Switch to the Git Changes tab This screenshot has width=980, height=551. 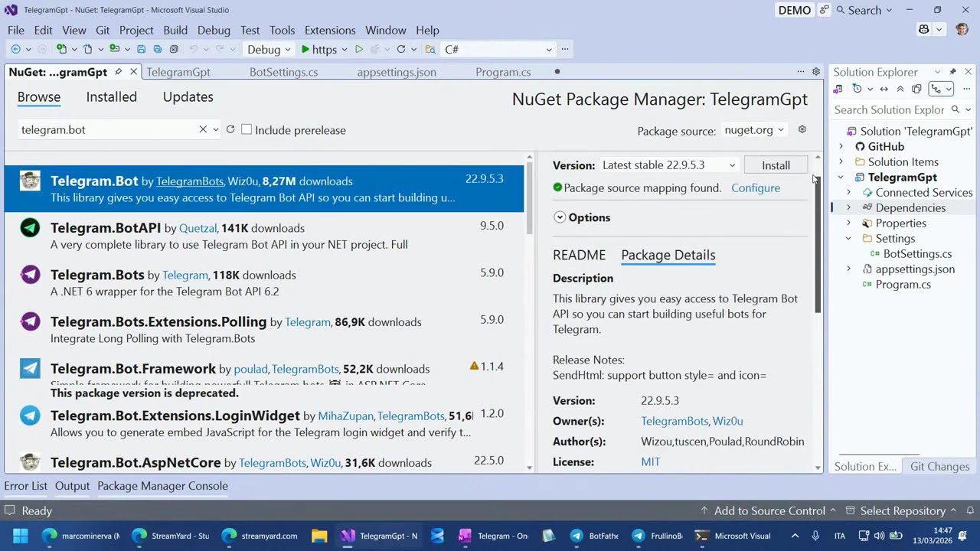[x=940, y=466]
